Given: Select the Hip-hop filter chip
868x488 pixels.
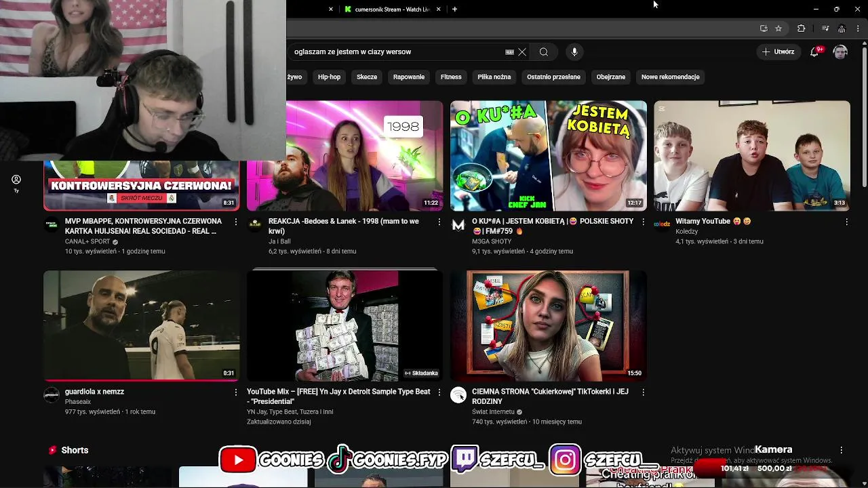Looking at the screenshot, I should click(x=329, y=77).
